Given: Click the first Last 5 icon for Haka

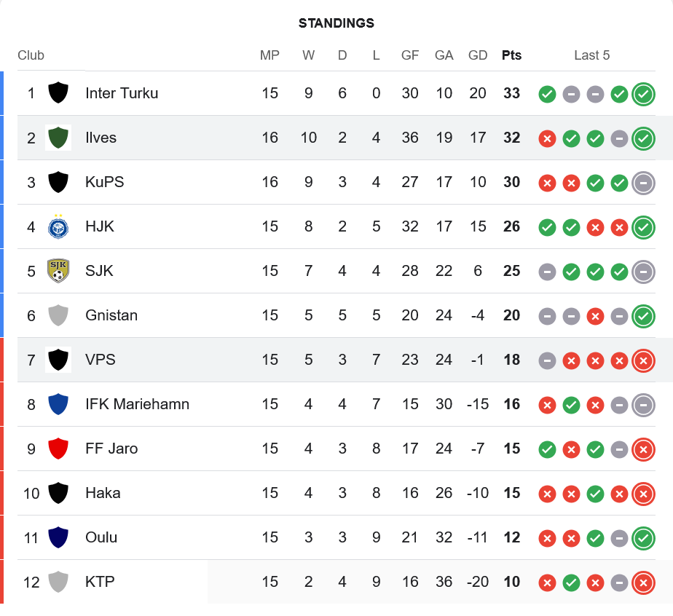Looking at the screenshot, I should [x=547, y=494].
